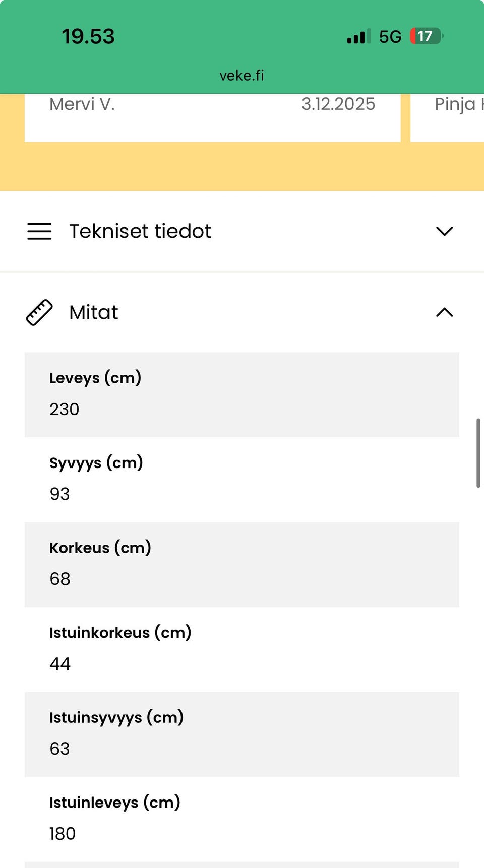Tap the status bar clock 19.53

click(x=88, y=37)
